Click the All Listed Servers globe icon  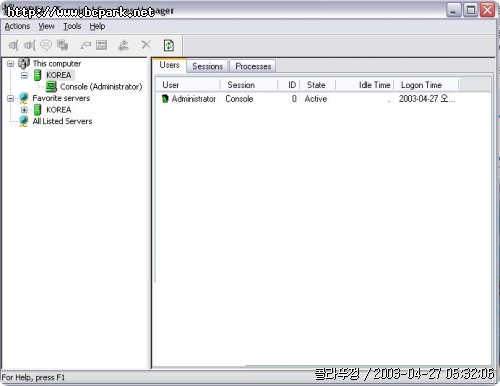pyautogui.click(x=23, y=121)
